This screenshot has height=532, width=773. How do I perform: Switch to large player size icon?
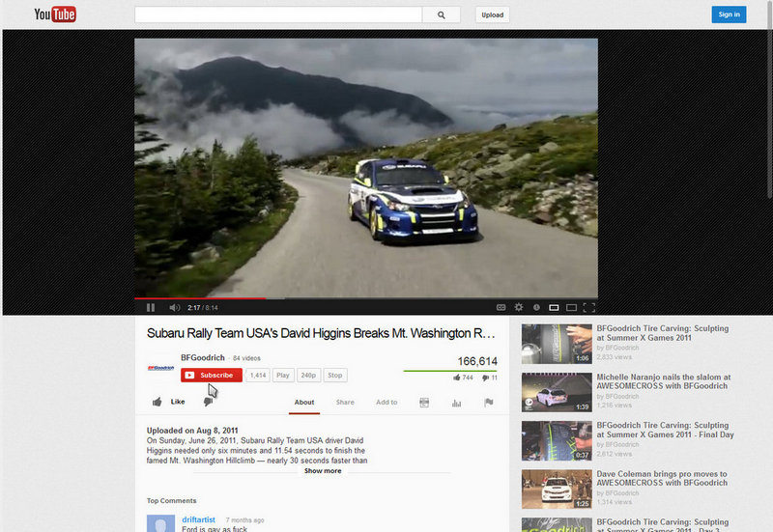[x=571, y=308]
